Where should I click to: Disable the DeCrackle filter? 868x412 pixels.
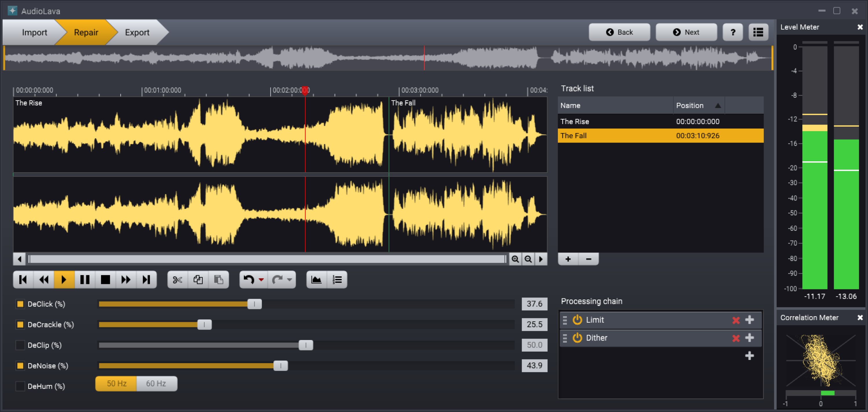pos(20,324)
